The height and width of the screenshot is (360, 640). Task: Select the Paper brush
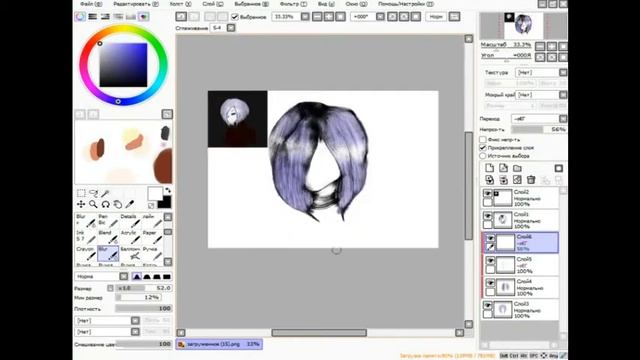[152, 237]
